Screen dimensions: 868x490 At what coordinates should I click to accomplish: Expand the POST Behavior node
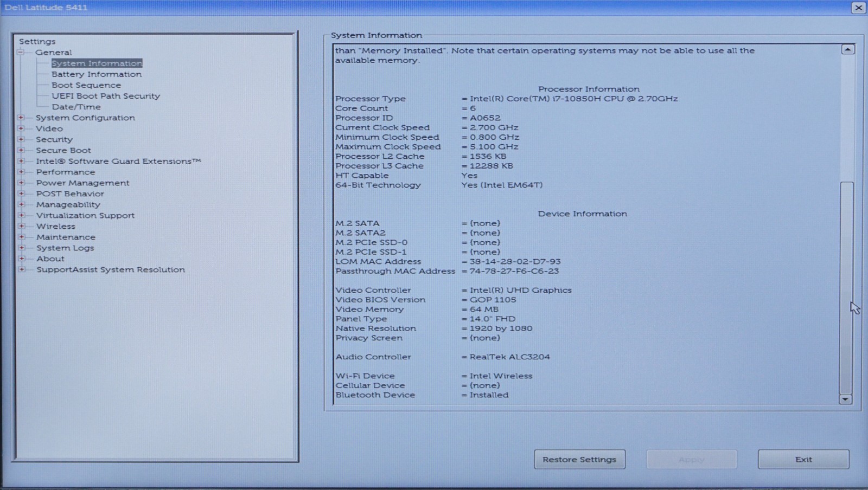[x=21, y=194]
